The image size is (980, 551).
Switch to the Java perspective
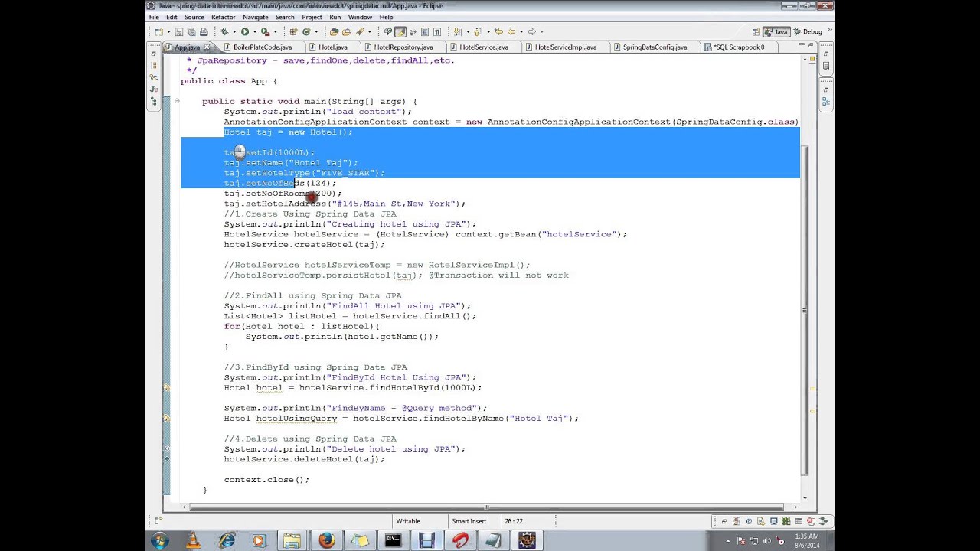776,31
